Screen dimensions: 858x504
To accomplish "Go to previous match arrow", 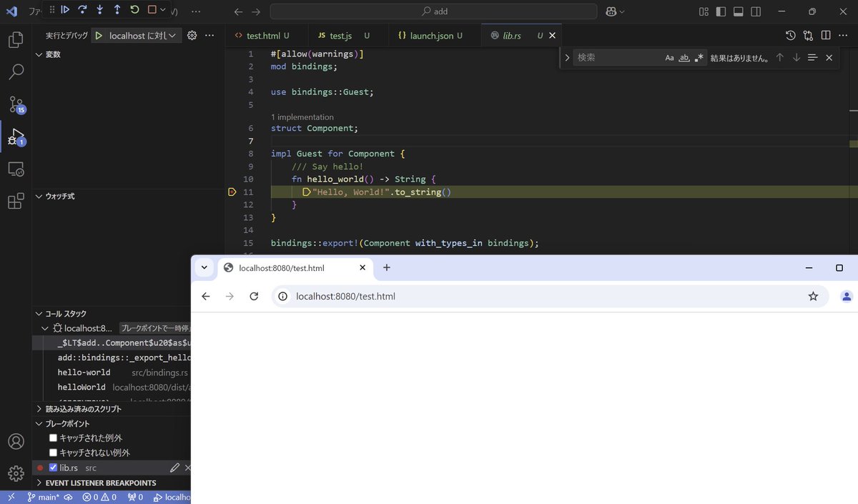I will (780, 58).
